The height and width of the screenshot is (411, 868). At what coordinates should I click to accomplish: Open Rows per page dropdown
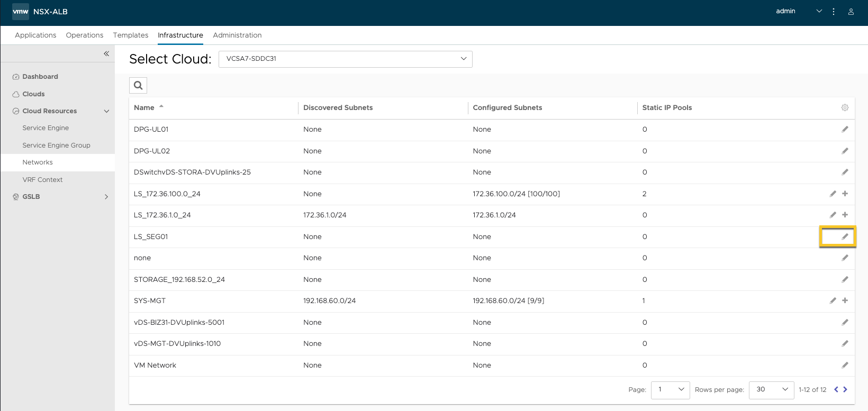(x=772, y=389)
